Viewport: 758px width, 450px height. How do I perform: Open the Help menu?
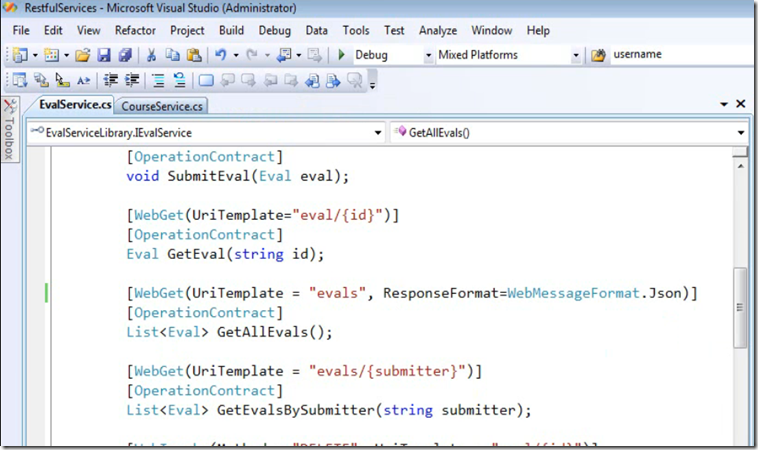[538, 30]
